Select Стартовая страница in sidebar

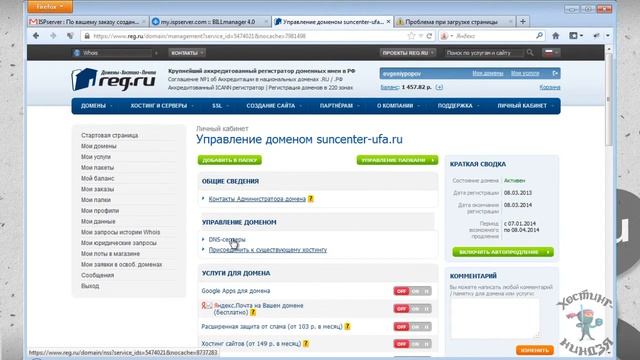click(x=109, y=135)
